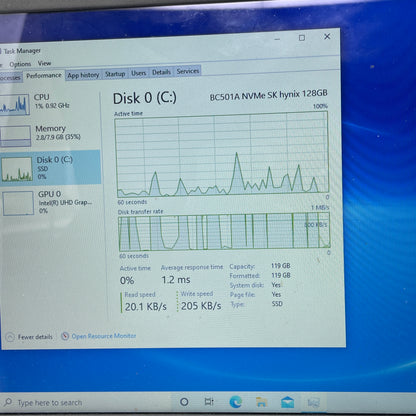Switch to the App history tab

coord(83,75)
